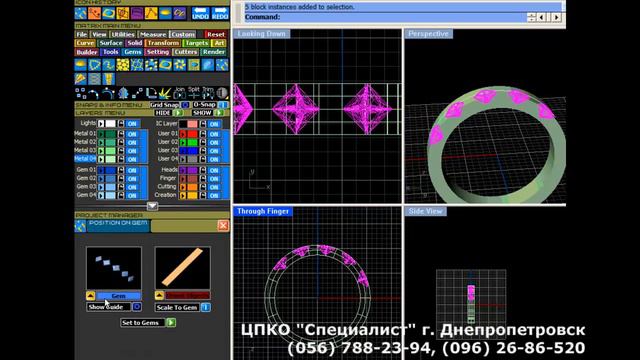Image resolution: width=640 pixels, height=360 pixels.
Task: Click the Set to Gems green arrow
Action: [x=171, y=322]
